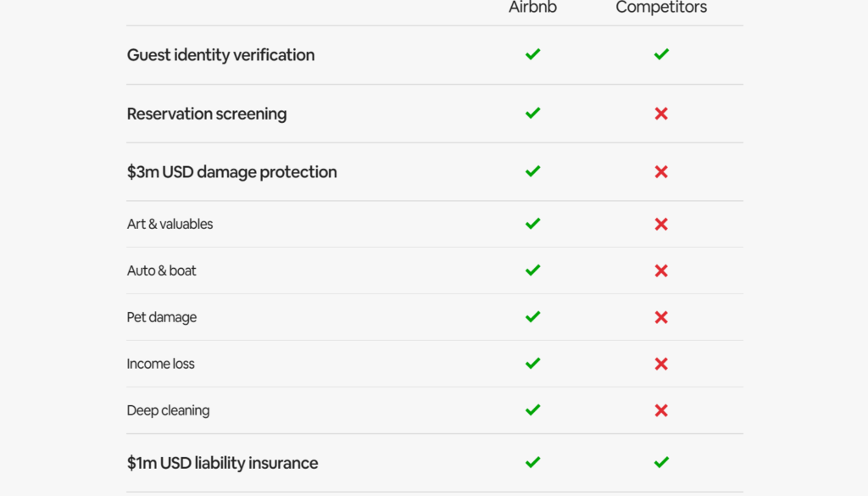The height and width of the screenshot is (496, 868).
Task: Click Competitors' green check for Guest identity verification
Action: click(x=661, y=54)
